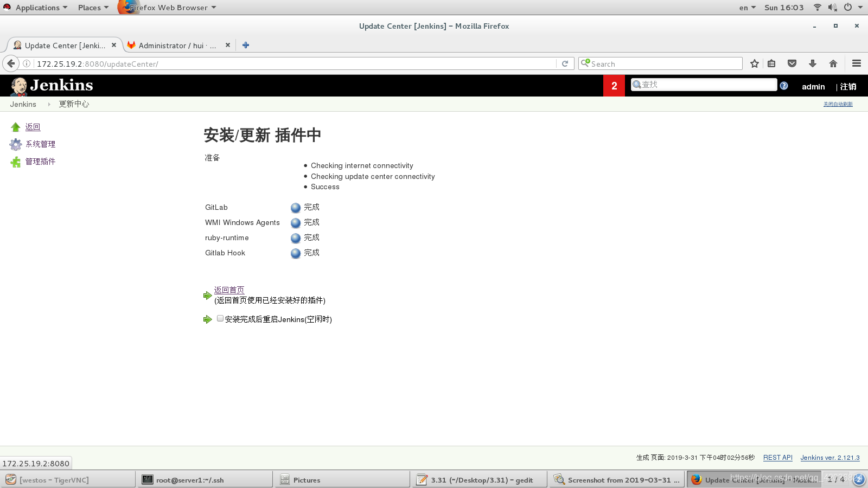Click the 返回 link in the sidebar
This screenshot has height=488, width=868.
coord(33,127)
